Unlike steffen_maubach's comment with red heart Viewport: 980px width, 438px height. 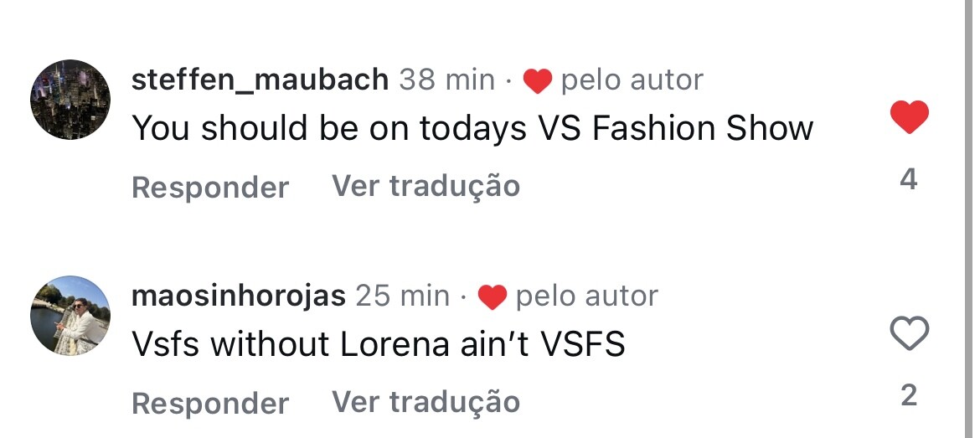point(909,117)
